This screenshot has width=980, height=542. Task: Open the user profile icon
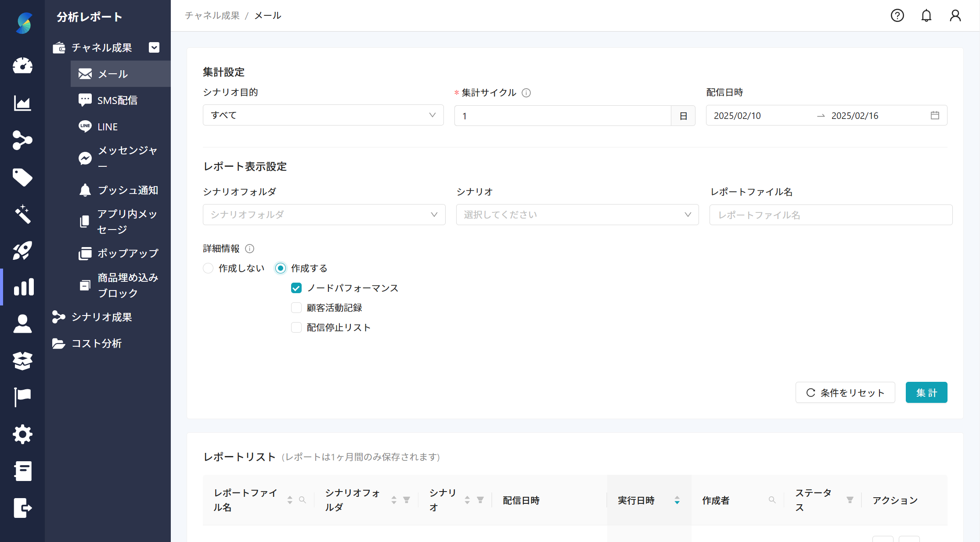point(955,15)
